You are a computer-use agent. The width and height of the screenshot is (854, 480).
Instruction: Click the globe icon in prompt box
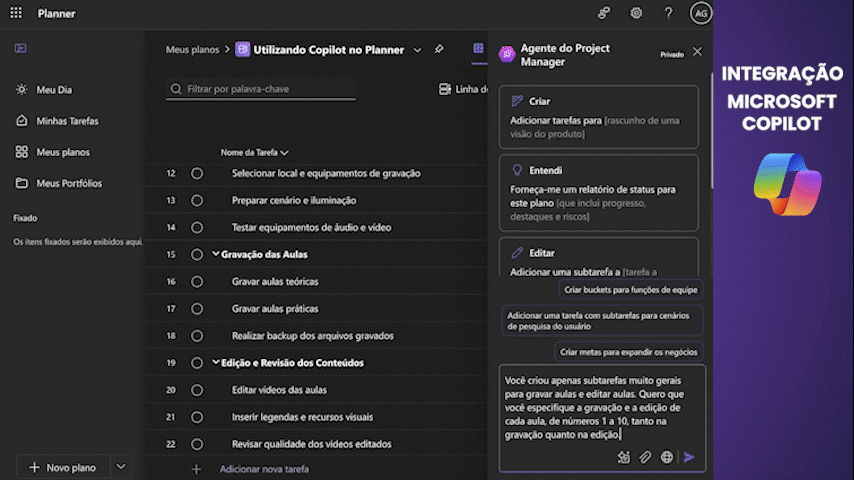pos(667,457)
